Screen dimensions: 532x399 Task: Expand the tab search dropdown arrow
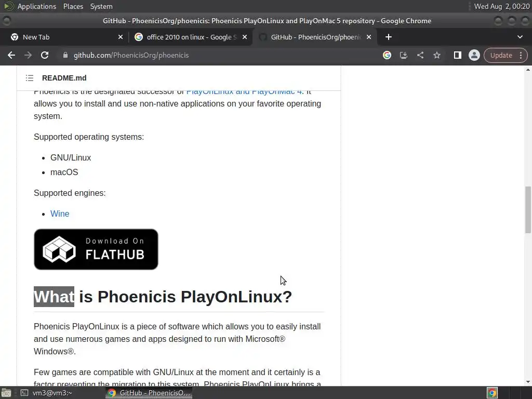point(520,37)
